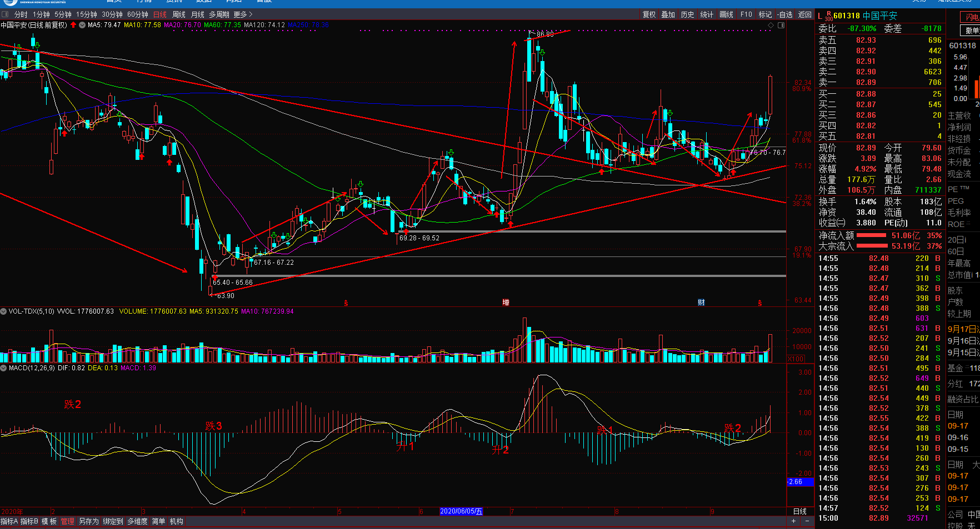Expand the 更多 periods menu

click(243, 14)
